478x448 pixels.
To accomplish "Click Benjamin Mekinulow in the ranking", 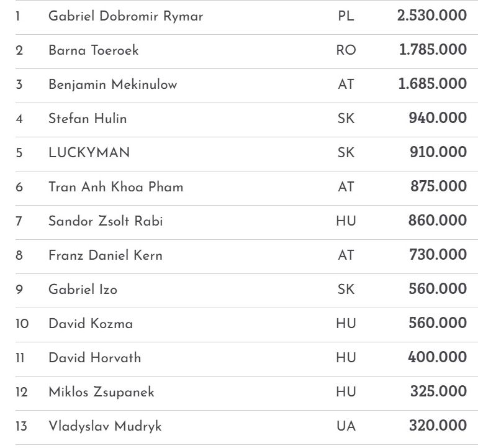I will pos(112,85).
